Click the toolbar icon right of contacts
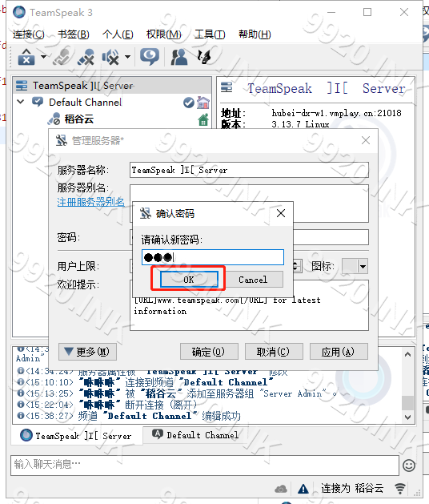 (x=204, y=57)
